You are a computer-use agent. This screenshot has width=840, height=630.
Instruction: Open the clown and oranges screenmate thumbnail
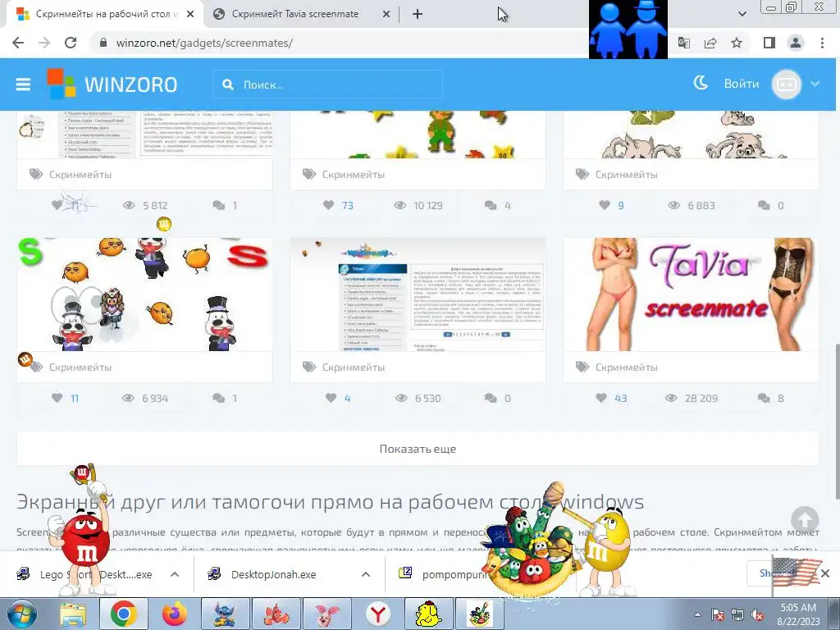[144, 294]
